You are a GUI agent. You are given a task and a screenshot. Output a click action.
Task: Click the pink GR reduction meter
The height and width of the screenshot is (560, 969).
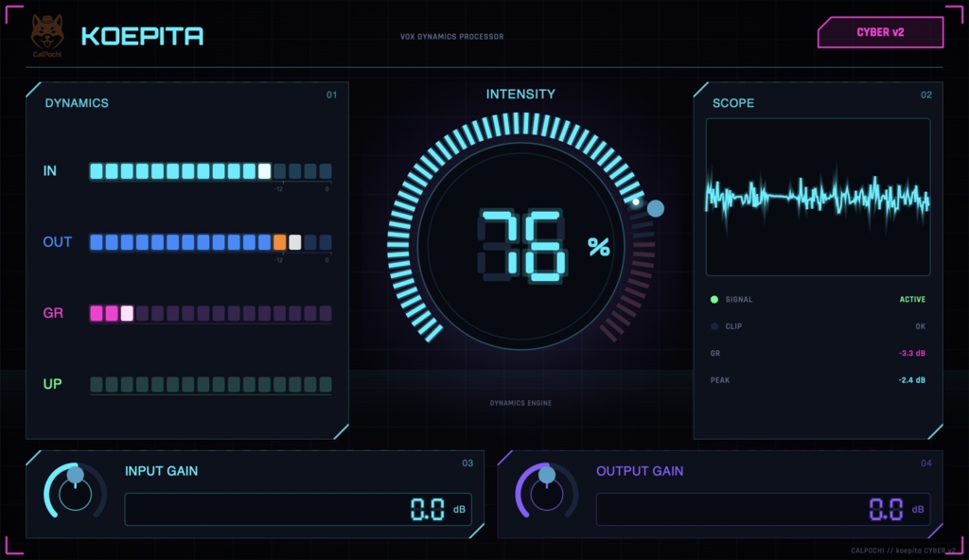point(211,313)
